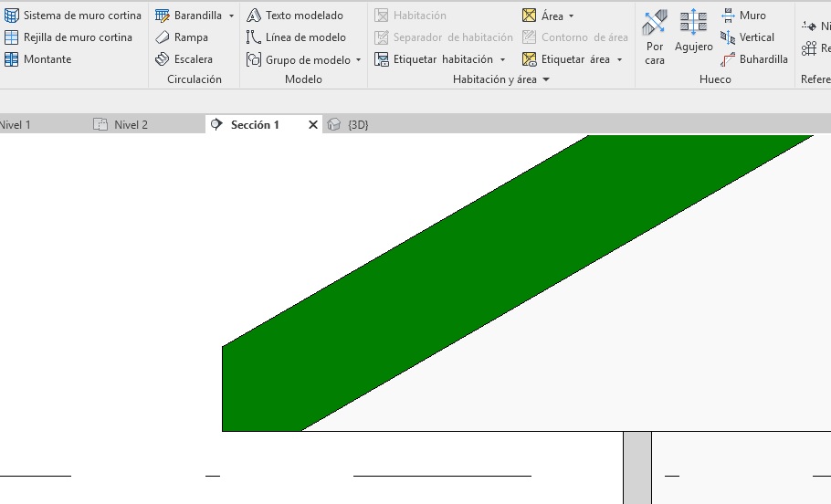This screenshot has height=504, width=831.
Task: Expand the Grupo de modelo dropdown
Action: point(359,60)
